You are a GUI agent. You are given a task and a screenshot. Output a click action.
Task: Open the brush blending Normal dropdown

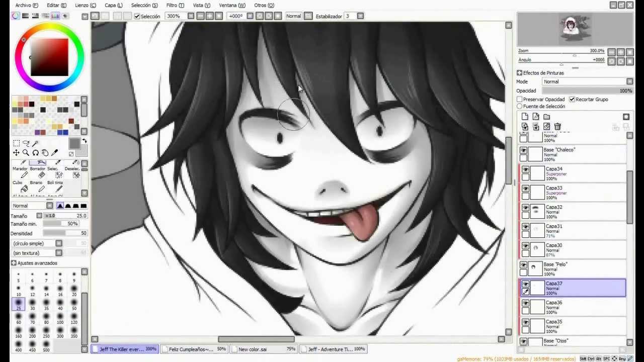click(32, 206)
